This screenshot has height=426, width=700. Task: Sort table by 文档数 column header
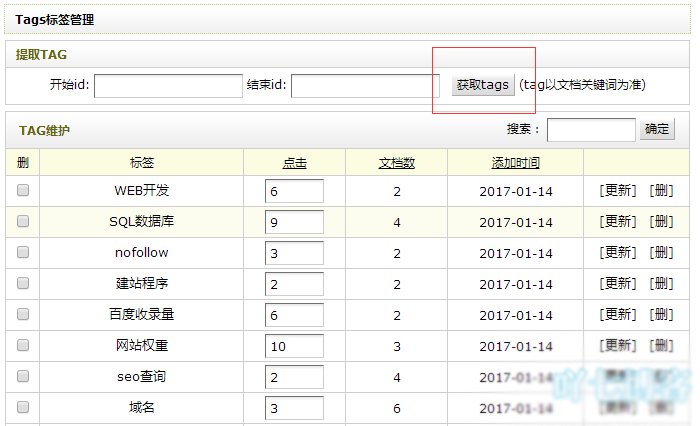coord(396,163)
